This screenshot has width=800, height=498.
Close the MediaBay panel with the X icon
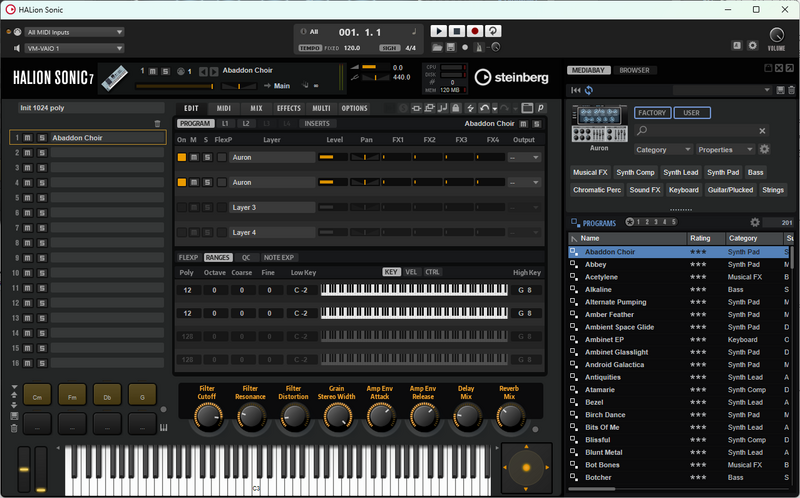(x=779, y=68)
